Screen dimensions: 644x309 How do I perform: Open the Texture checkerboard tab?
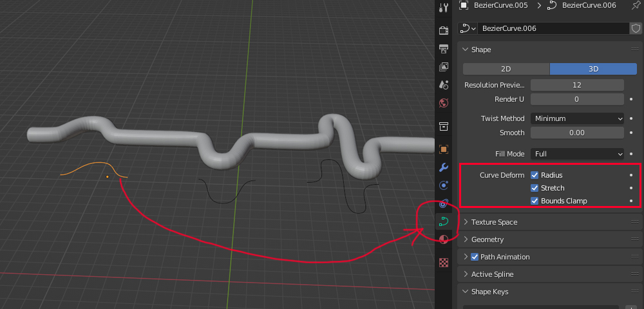pyautogui.click(x=444, y=263)
